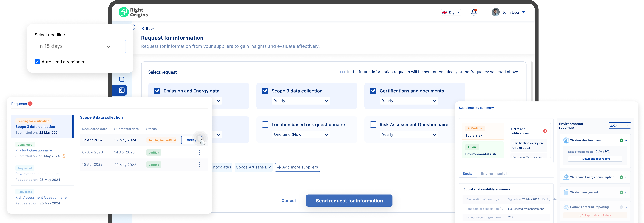Image resolution: width=644 pixels, height=223 pixels.
Task: Open Certifications Yearly frequency dropdown
Action: point(409,101)
